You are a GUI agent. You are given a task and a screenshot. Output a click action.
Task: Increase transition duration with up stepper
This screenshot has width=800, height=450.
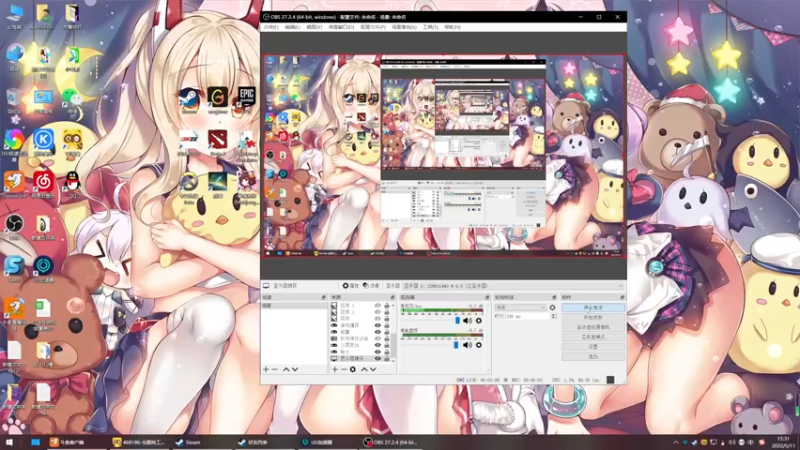tap(554, 315)
